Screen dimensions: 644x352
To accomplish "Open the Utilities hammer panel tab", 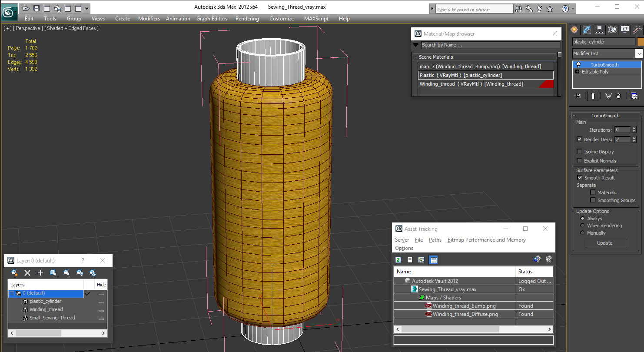I will point(637,30).
